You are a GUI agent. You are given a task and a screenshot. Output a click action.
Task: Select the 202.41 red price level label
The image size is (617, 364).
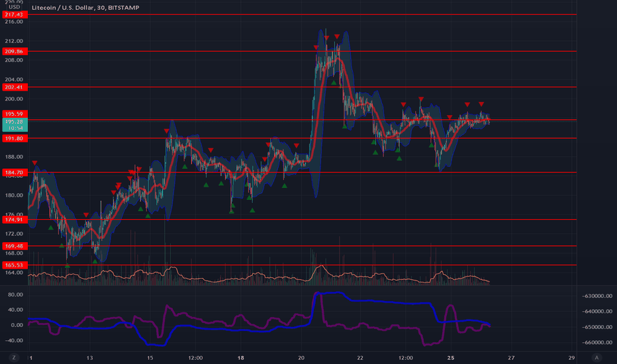15,87
